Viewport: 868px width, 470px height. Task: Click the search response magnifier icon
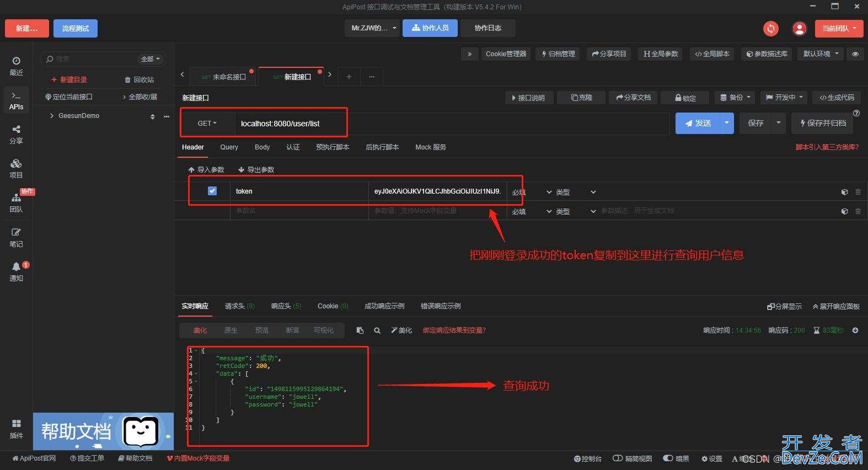(x=377, y=330)
